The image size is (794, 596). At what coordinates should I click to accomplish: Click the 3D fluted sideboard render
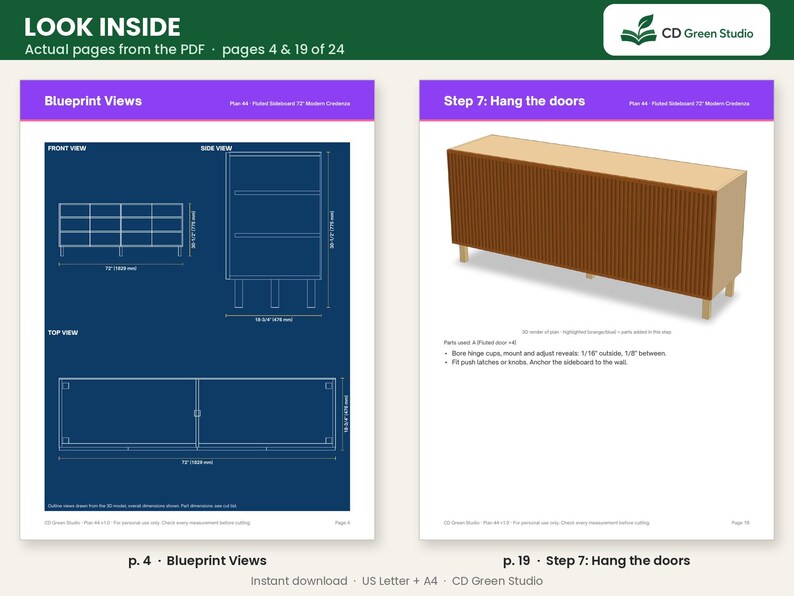[x=597, y=226]
